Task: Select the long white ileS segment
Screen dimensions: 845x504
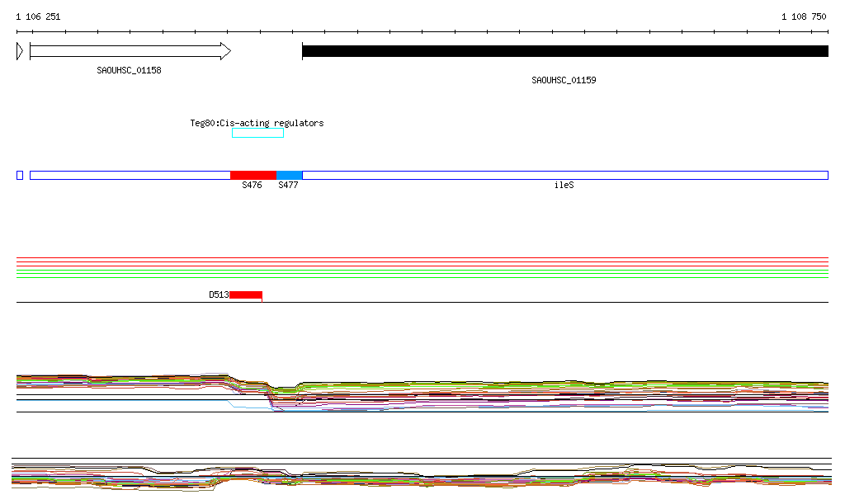Action: pyautogui.click(x=564, y=175)
